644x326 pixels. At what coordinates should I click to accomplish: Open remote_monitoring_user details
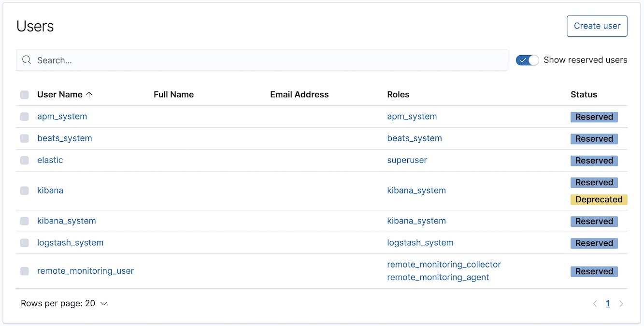(x=86, y=271)
